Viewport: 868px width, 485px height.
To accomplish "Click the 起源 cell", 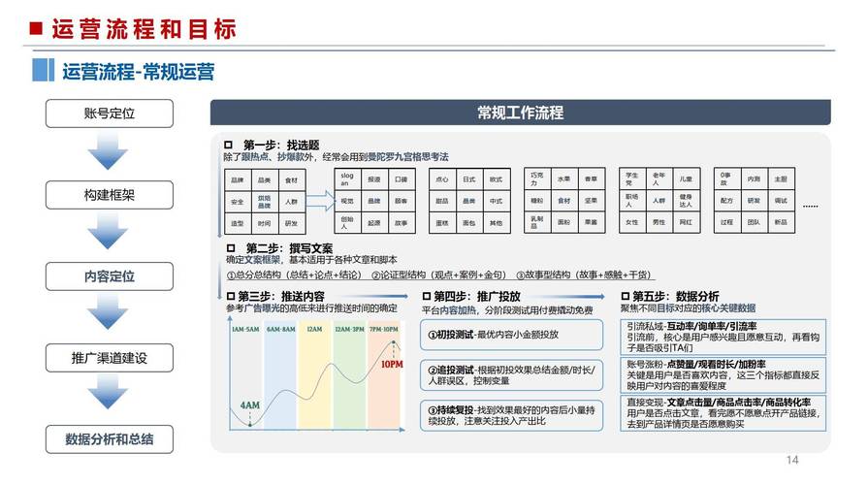I will pyautogui.click(x=374, y=222).
